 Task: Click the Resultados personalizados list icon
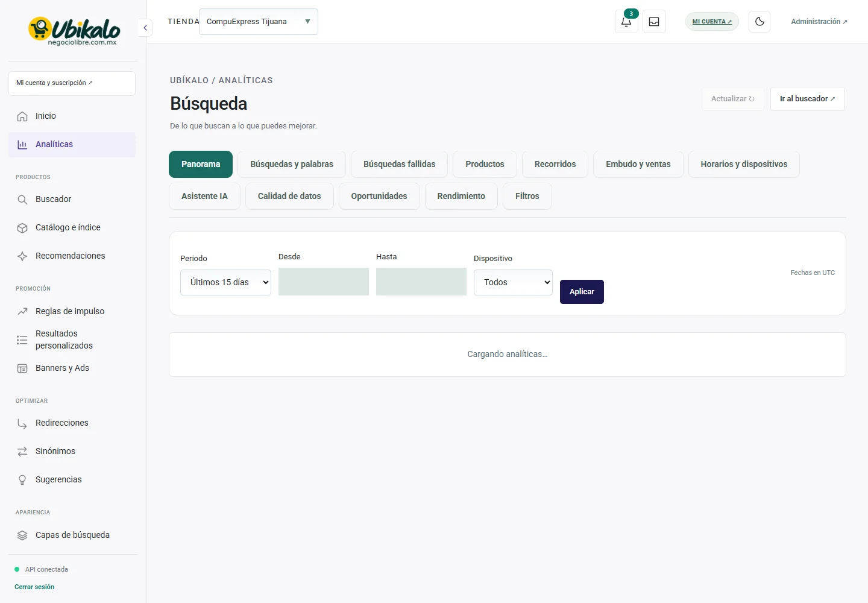click(22, 340)
